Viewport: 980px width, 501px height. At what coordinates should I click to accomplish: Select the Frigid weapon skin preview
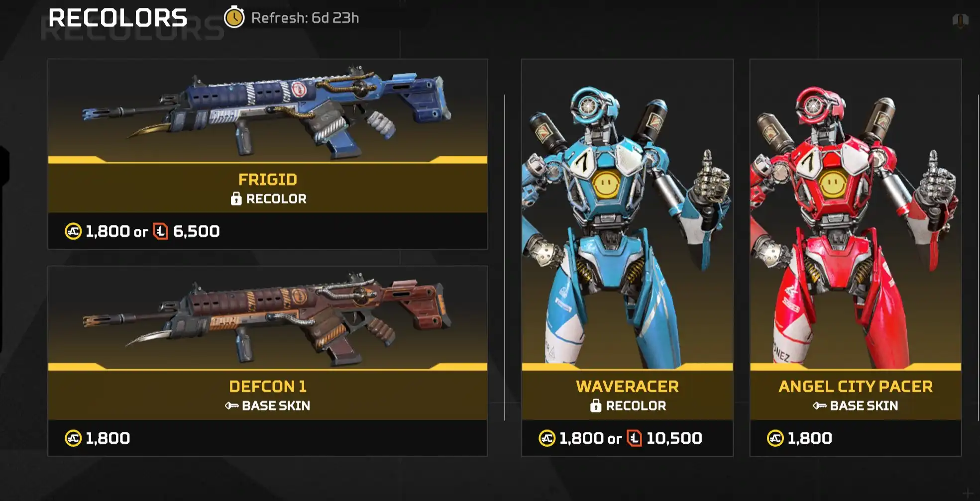(268, 111)
